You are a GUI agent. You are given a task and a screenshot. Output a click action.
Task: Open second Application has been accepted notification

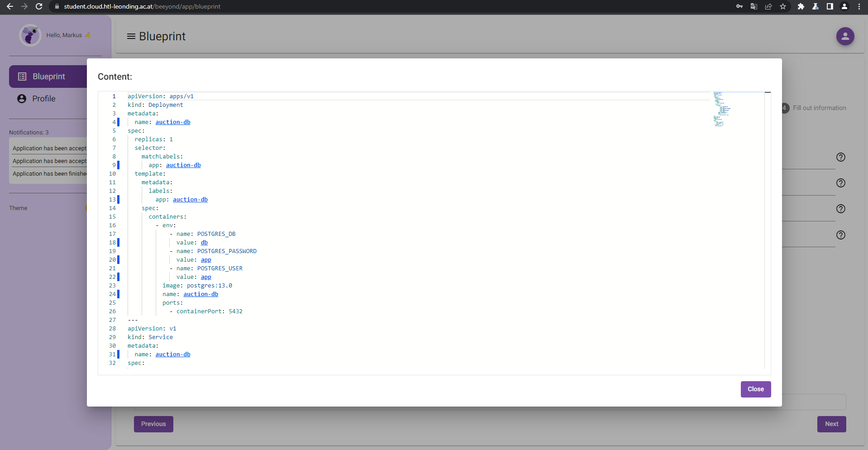49,161
